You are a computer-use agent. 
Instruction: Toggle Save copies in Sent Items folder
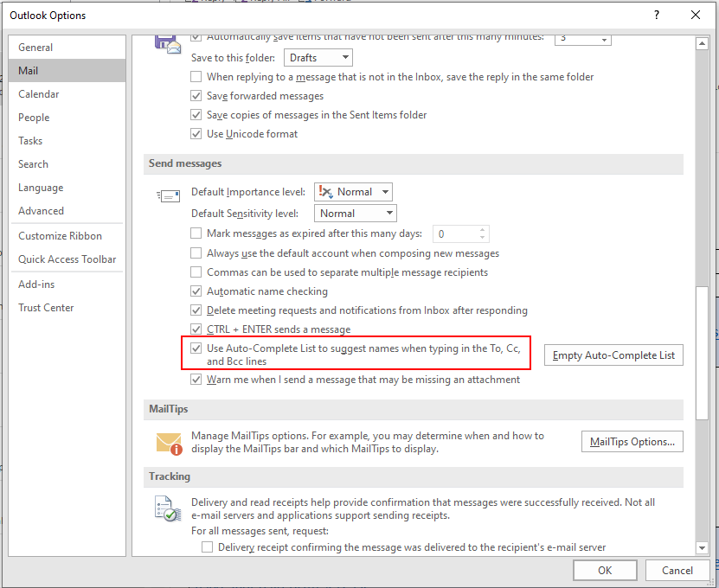click(196, 115)
